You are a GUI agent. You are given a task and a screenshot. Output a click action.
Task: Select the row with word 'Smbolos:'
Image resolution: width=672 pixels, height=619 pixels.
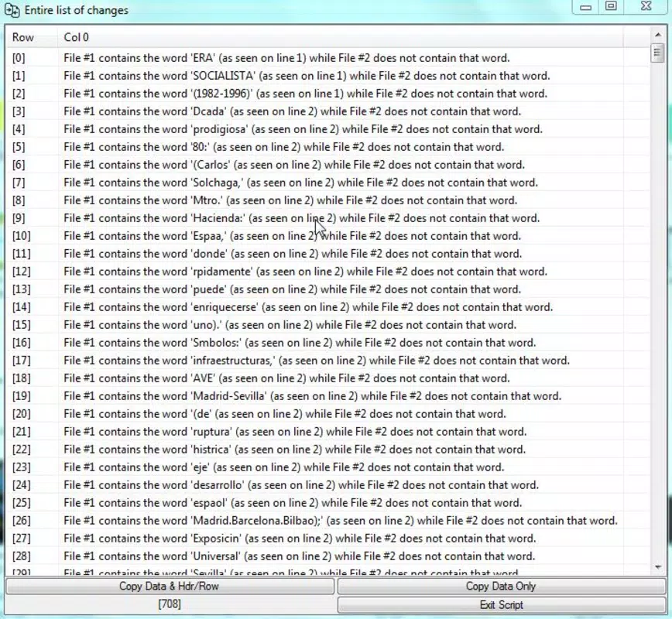[x=328, y=343]
